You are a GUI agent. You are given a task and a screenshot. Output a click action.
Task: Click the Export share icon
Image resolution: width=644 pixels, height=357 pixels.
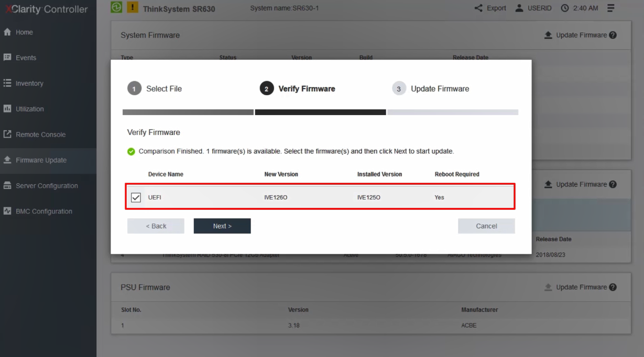click(478, 8)
